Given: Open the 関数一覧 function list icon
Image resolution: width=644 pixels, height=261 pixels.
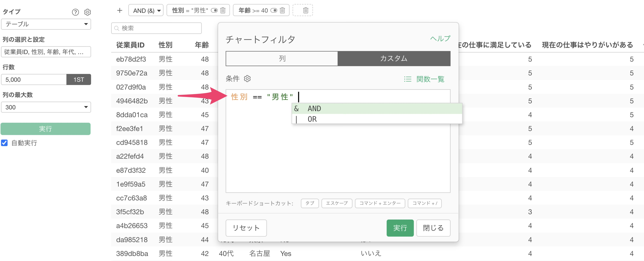Looking at the screenshot, I should tap(408, 79).
